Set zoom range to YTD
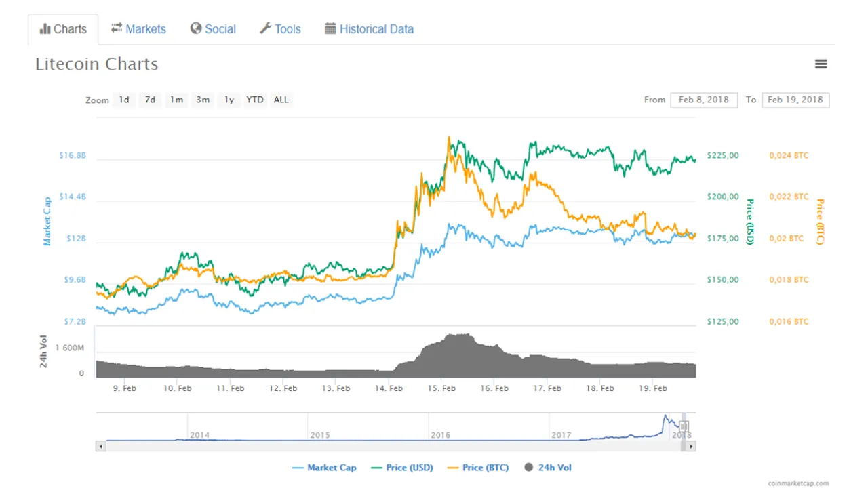This screenshot has height=488, width=868. pos(255,100)
